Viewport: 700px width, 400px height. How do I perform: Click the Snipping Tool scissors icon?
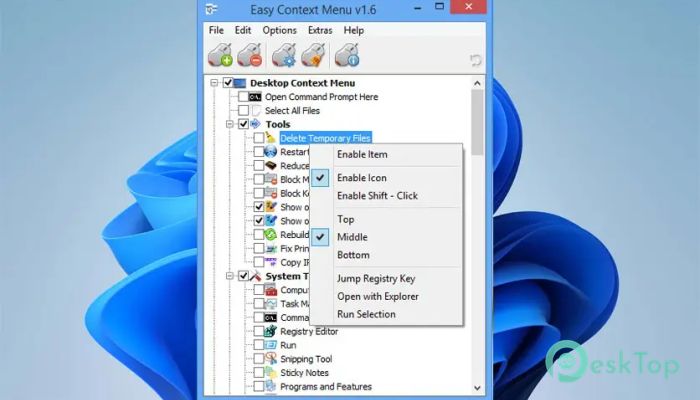click(271, 358)
